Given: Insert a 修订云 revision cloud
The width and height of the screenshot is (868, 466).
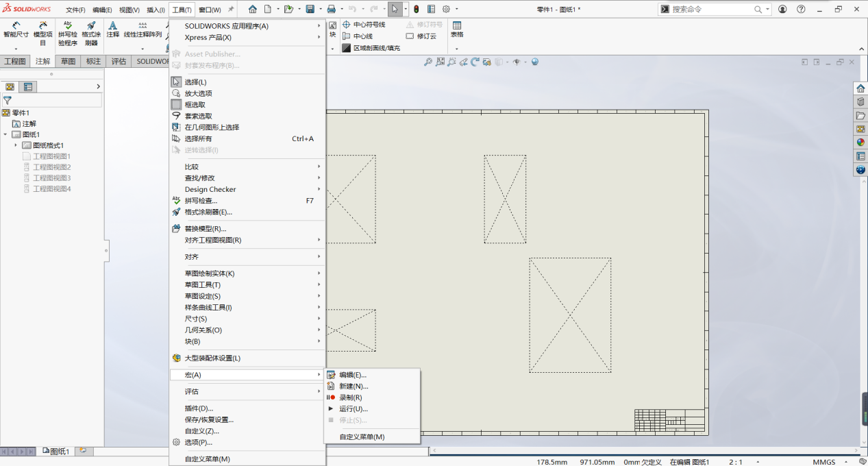Looking at the screenshot, I should click(x=423, y=36).
